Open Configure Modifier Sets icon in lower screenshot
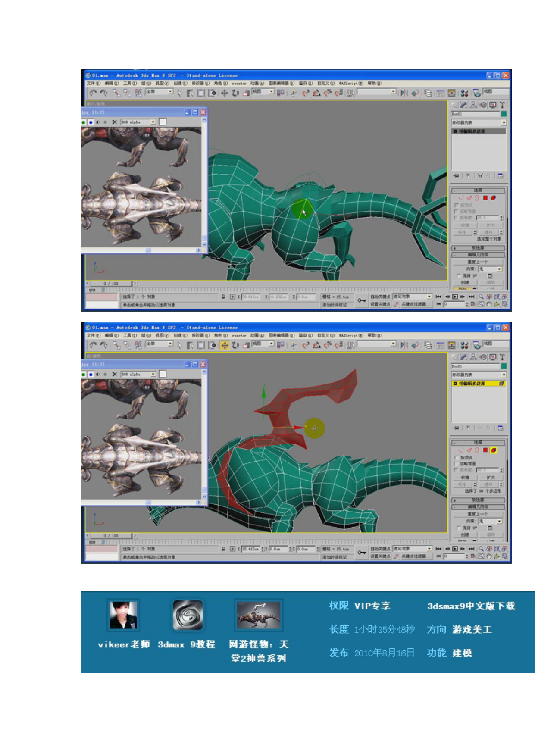The height and width of the screenshot is (756, 535). coord(501,428)
